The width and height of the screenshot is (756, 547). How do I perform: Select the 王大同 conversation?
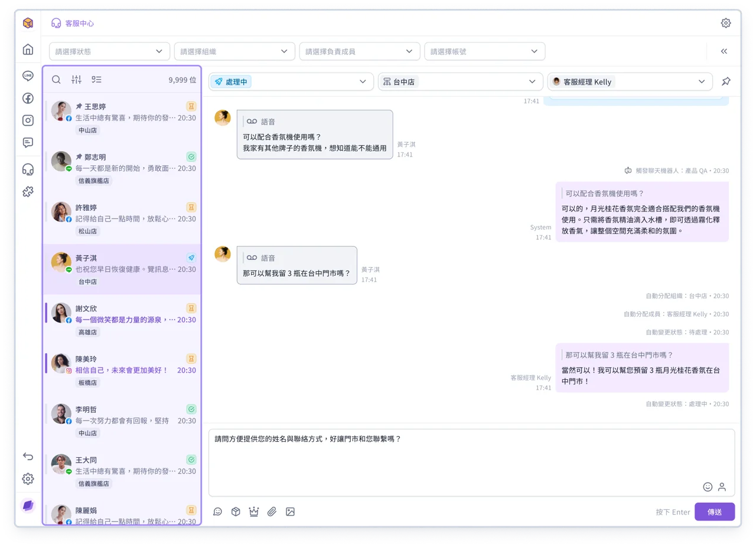coord(122,471)
